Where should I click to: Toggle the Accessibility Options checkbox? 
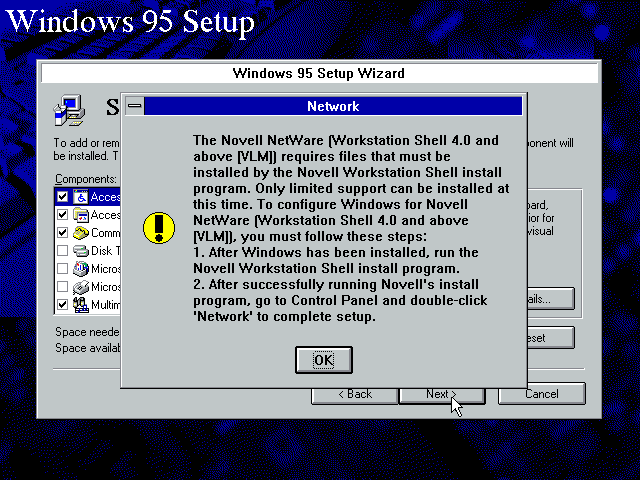[62, 197]
